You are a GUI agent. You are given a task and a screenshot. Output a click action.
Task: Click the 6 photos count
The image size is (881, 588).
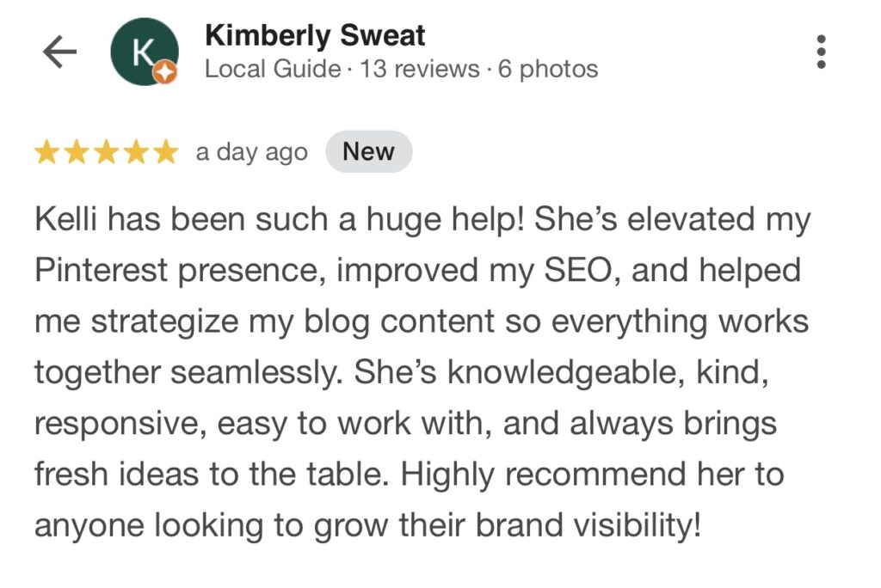click(x=548, y=70)
